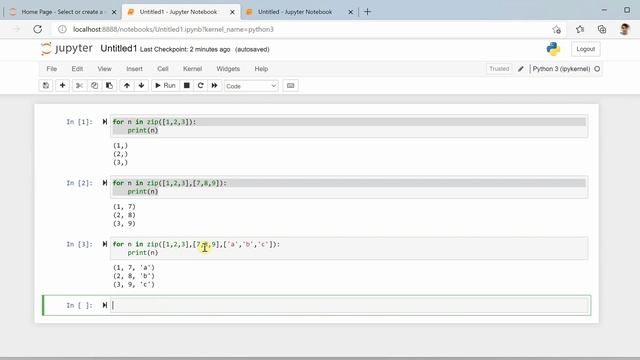The width and height of the screenshot is (640, 360).
Task: Save and checkpoint the notebook
Action: click(x=46, y=86)
